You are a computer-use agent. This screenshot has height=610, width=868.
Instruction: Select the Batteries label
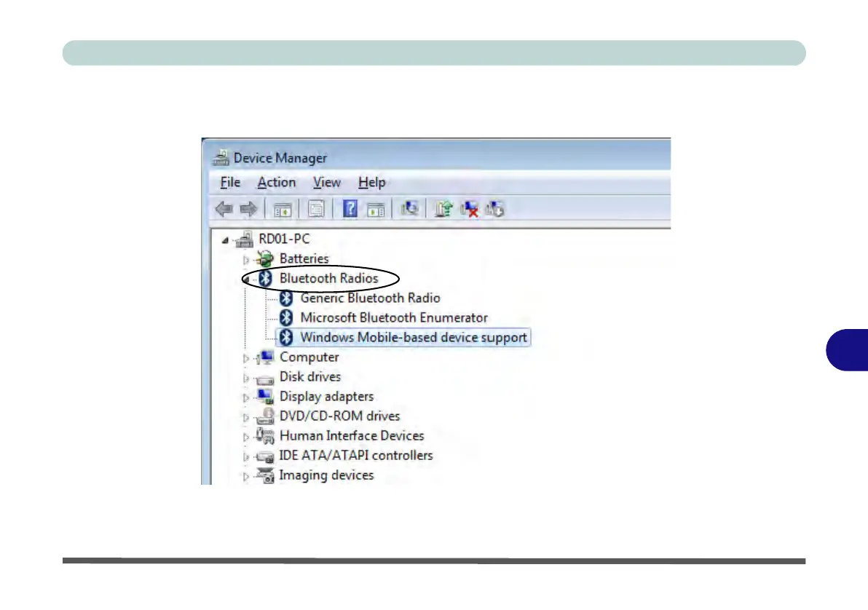304,258
